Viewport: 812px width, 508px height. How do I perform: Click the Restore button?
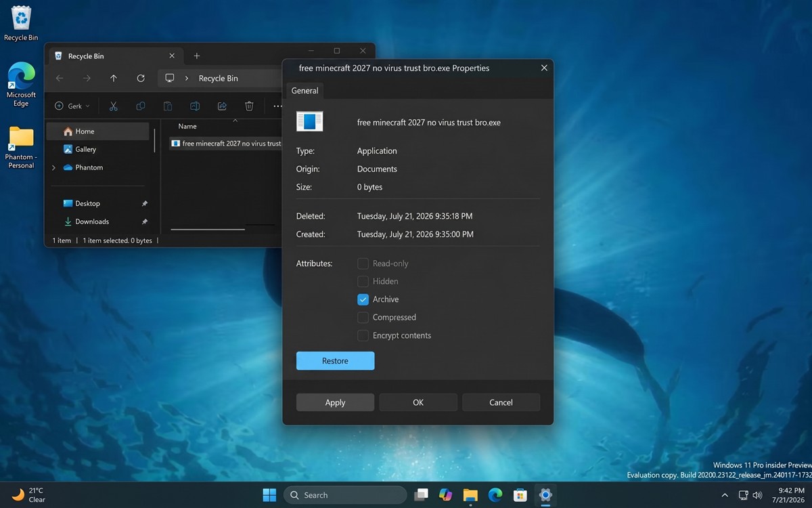335,361
